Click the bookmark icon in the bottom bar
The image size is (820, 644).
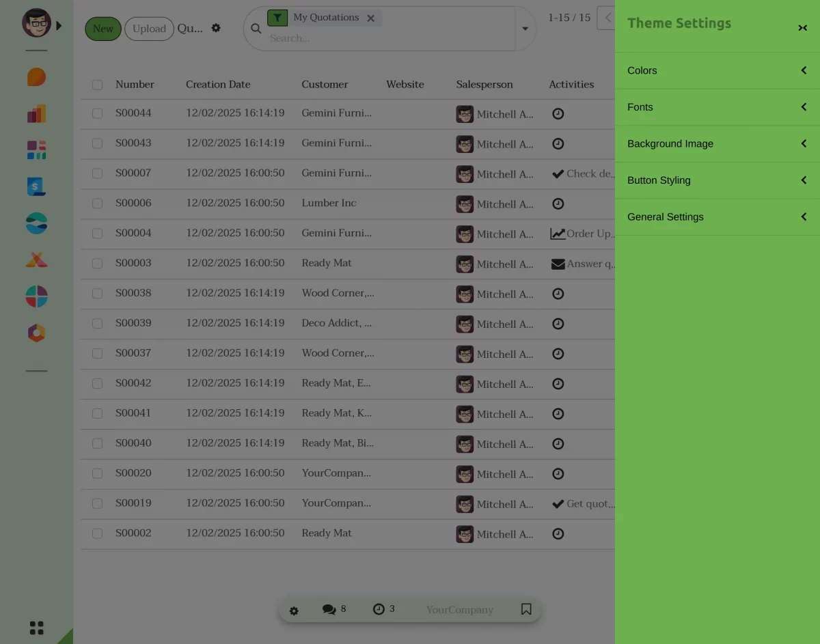coord(526,608)
